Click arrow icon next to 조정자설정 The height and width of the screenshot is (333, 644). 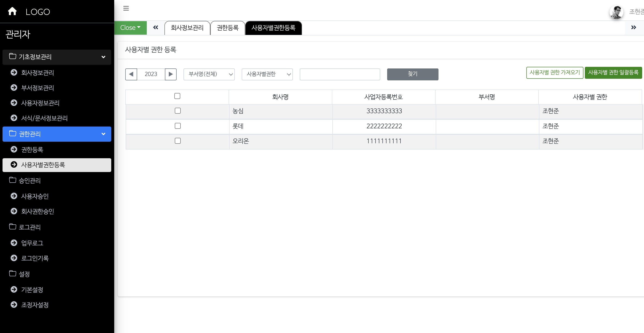[14, 305]
